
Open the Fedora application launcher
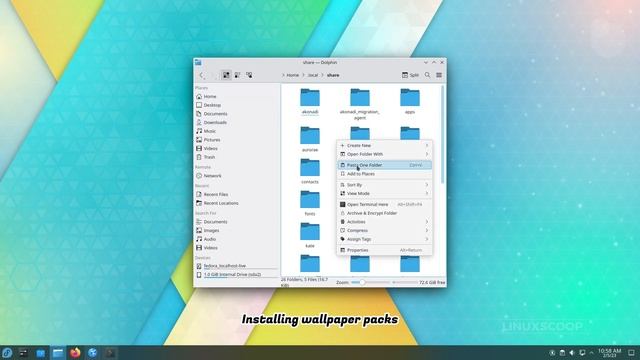[x=7, y=353]
